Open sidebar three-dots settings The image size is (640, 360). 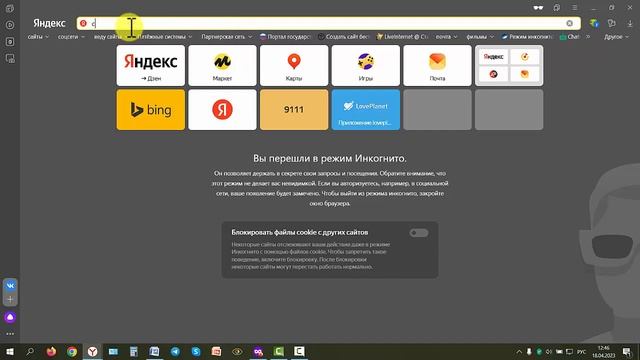(x=10, y=333)
